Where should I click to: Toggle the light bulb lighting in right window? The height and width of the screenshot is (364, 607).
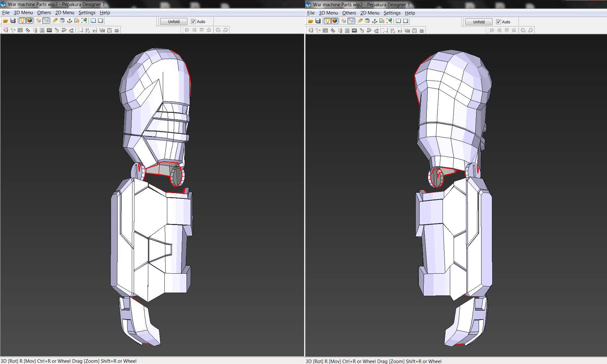(327, 21)
